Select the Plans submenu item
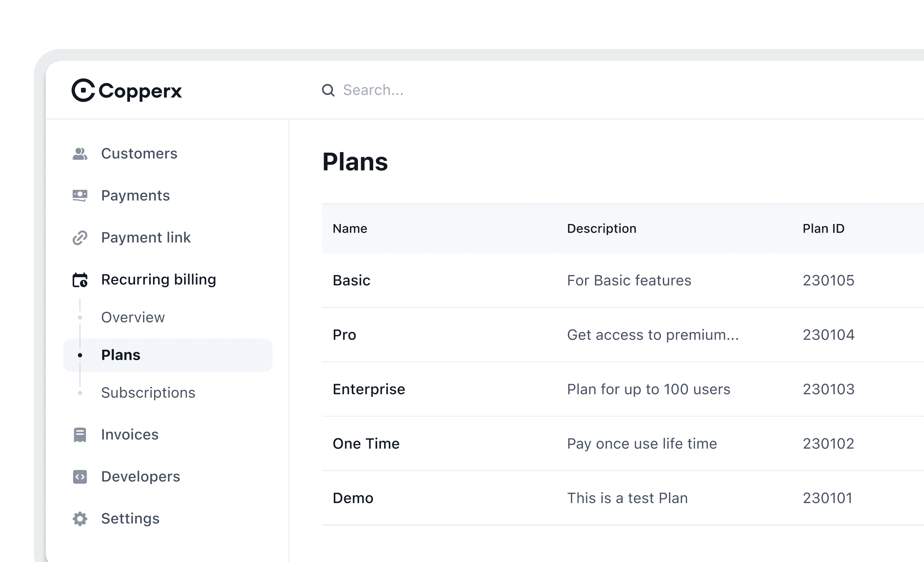This screenshot has height=562, width=924. coord(168,355)
